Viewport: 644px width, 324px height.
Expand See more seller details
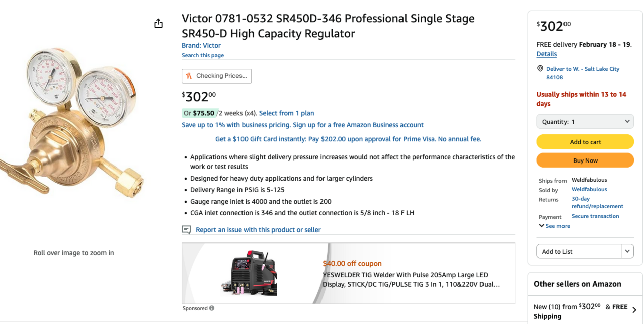coord(554,226)
